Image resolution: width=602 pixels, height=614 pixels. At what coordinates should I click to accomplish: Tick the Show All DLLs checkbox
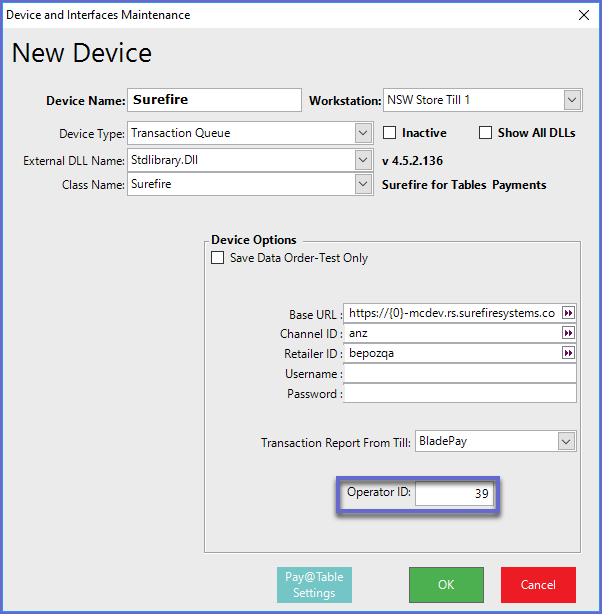(486, 132)
